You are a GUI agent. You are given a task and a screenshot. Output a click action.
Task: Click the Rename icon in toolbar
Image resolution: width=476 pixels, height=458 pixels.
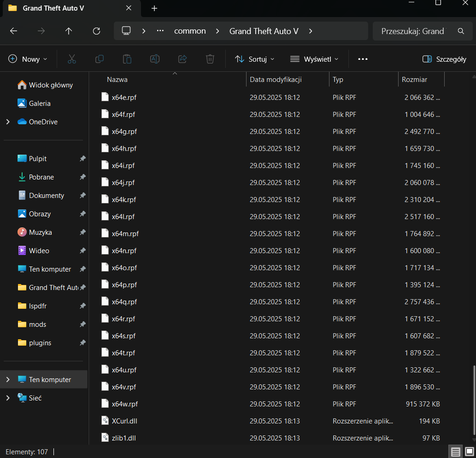click(155, 59)
